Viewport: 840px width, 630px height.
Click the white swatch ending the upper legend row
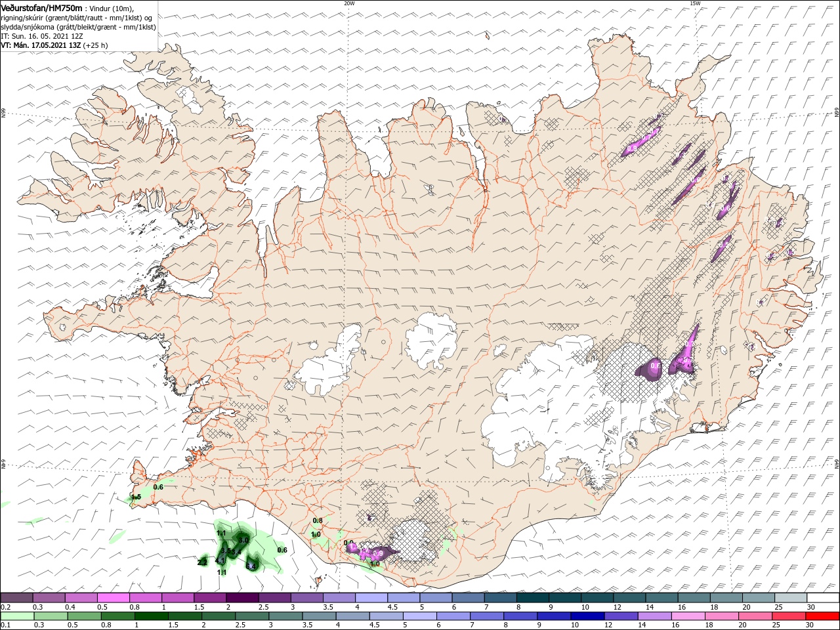(823, 598)
